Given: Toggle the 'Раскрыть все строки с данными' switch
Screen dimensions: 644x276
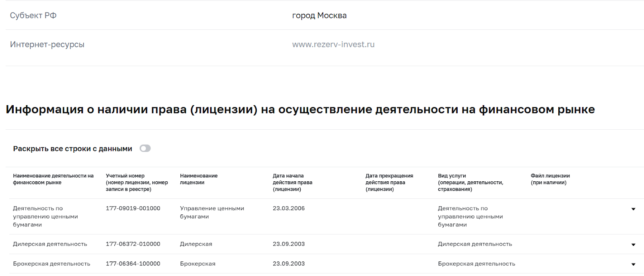Looking at the screenshot, I should pyautogui.click(x=145, y=148).
